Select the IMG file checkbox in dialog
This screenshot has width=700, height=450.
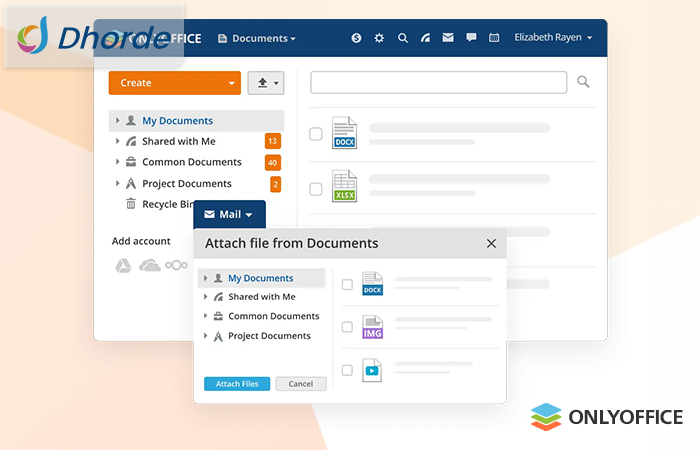(x=347, y=327)
